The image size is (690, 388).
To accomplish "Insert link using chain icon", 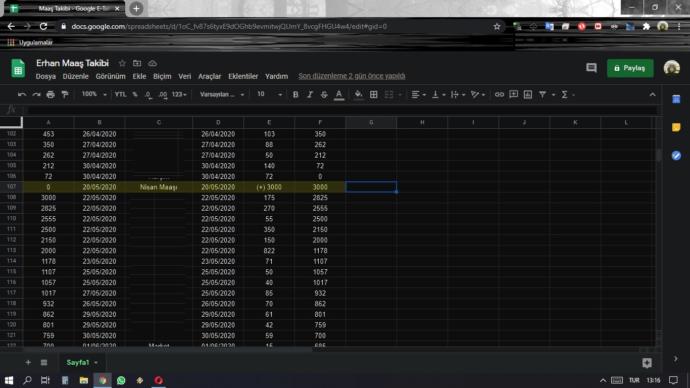I will point(499,95).
